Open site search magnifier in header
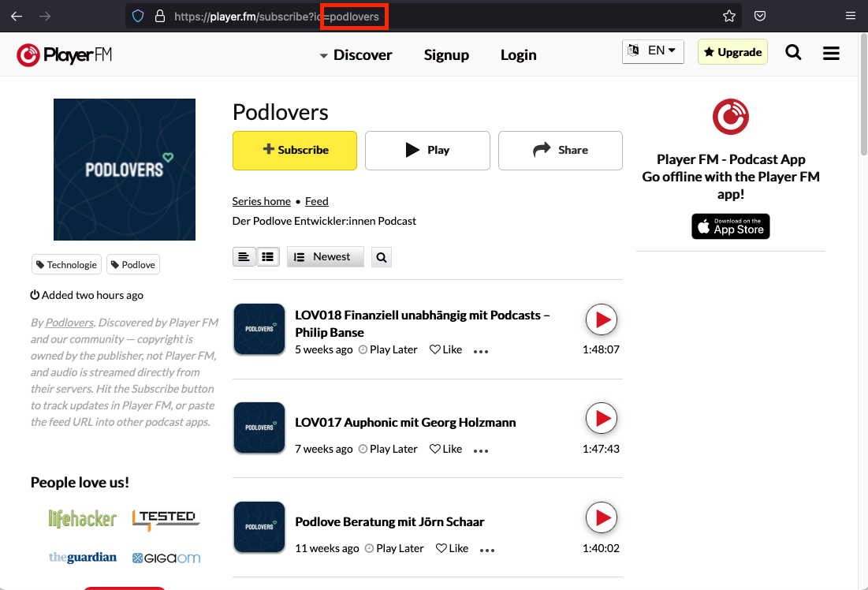868x590 pixels. click(793, 53)
